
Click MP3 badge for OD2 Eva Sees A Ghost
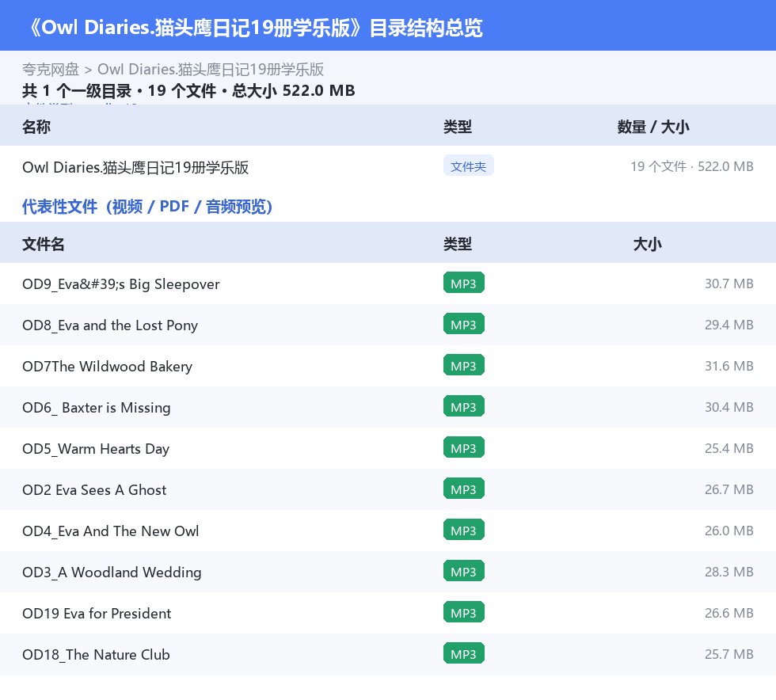pos(464,489)
